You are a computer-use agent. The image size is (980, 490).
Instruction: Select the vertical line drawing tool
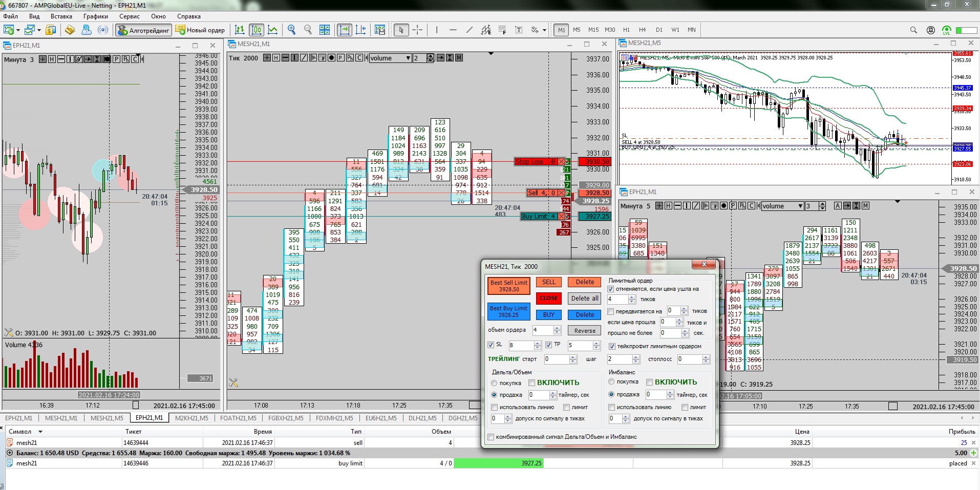437,30
